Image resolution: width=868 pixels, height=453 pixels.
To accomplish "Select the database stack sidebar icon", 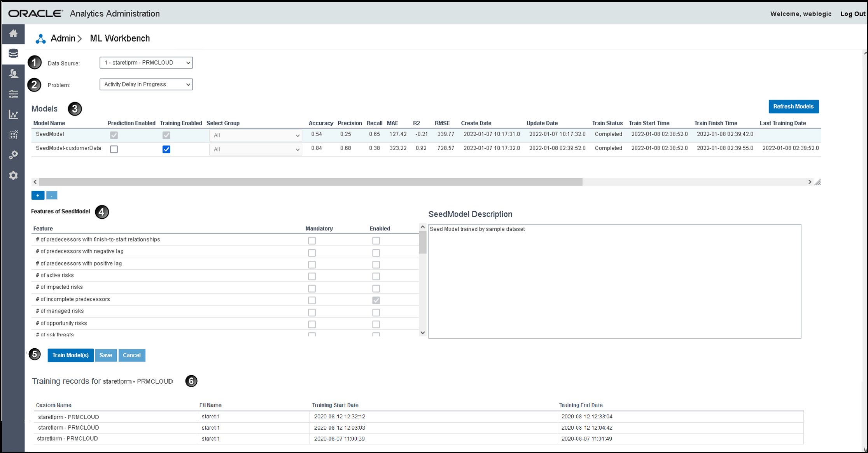I will coord(13,53).
